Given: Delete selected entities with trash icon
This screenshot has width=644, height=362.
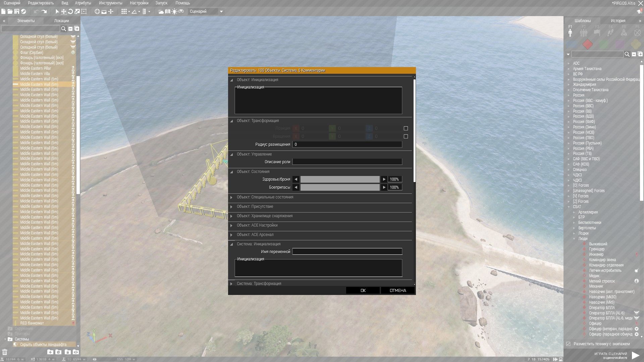Looking at the screenshot, I should 5,352.
